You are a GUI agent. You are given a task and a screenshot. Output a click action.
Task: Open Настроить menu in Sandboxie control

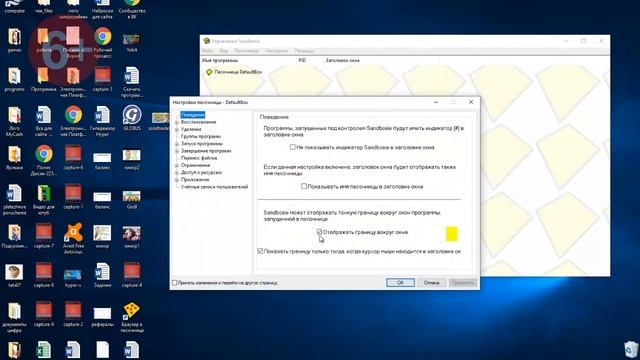click(276, 51)
